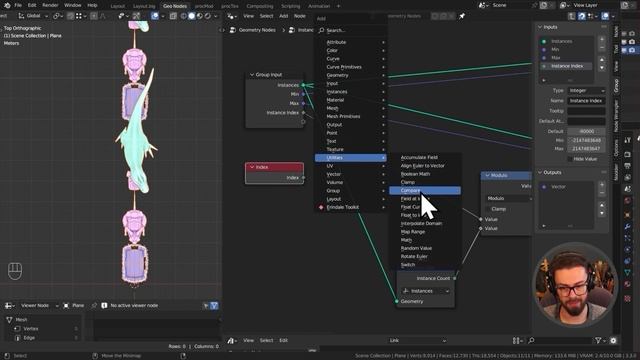Open the Node Wrangler sidebar tab
640x360 pixels.
616,116
